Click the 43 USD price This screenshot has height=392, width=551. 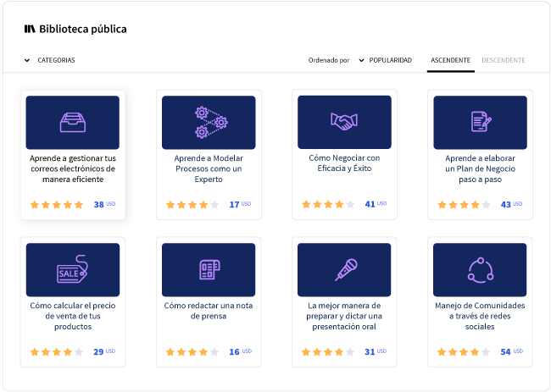512,204
